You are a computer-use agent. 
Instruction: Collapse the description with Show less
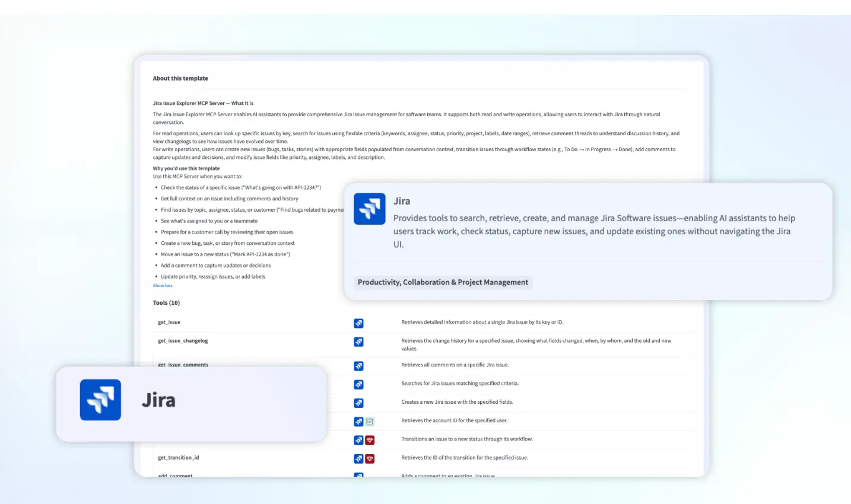pyautogui.click(x=163, y=286)
